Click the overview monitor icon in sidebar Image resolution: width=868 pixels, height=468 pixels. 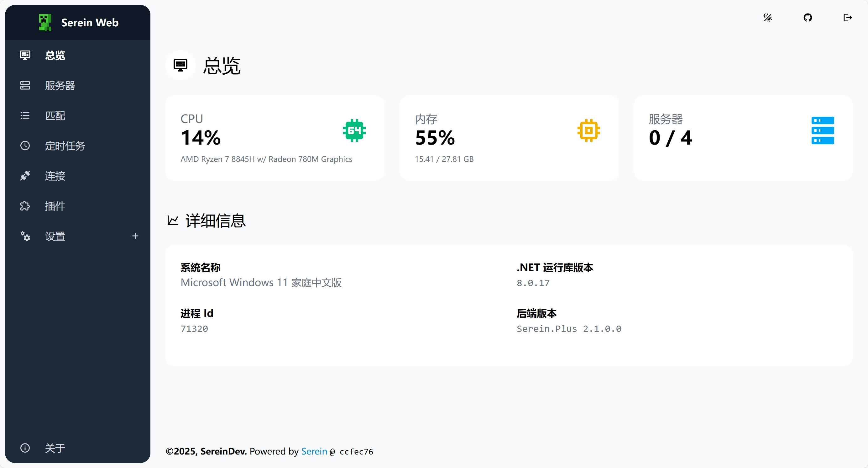[25, 55]
